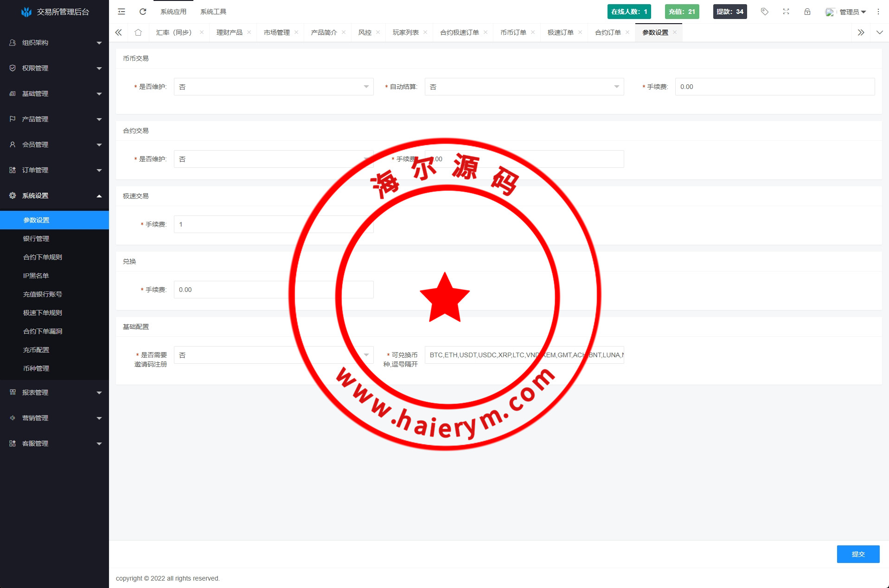Close the 参数设置 tab
Image resolution: width=889 pixels, height=588 pixels.
click(675, 32)
